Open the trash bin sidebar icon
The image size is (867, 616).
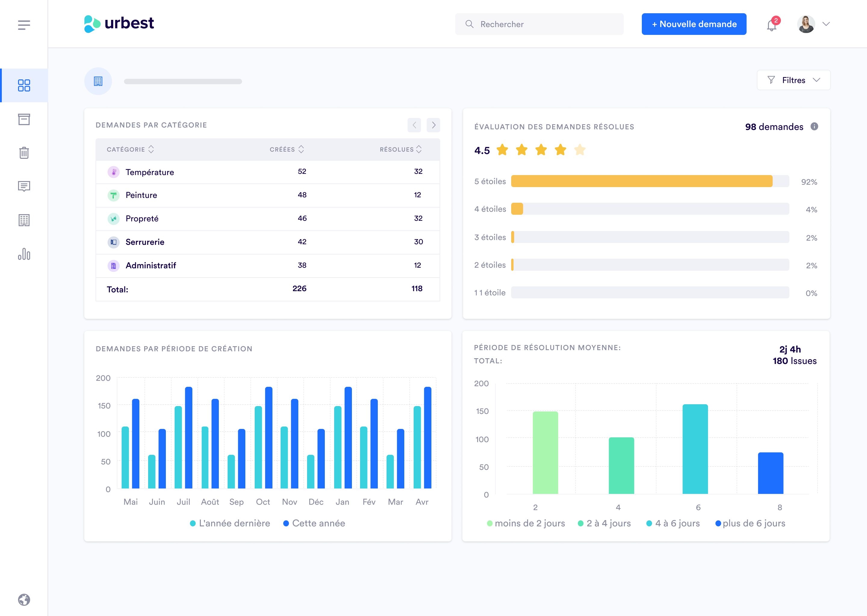pyautogui.click(x=24, y=152)
